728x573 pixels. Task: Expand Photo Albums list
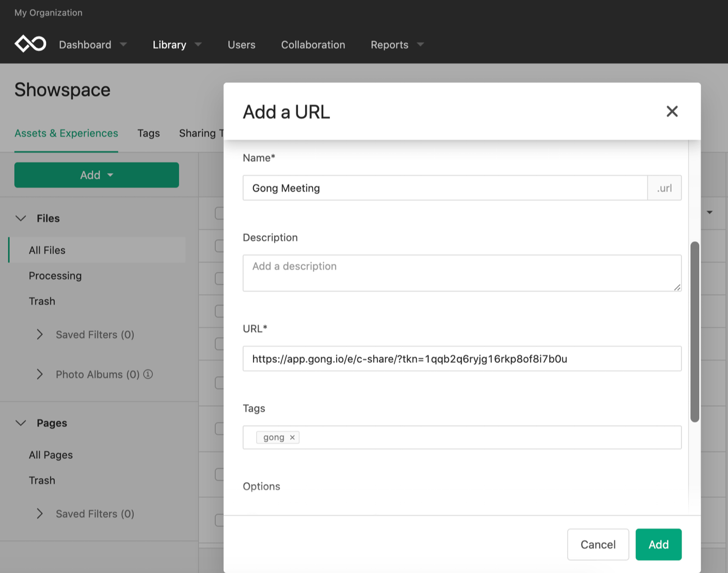pos(40,374)
